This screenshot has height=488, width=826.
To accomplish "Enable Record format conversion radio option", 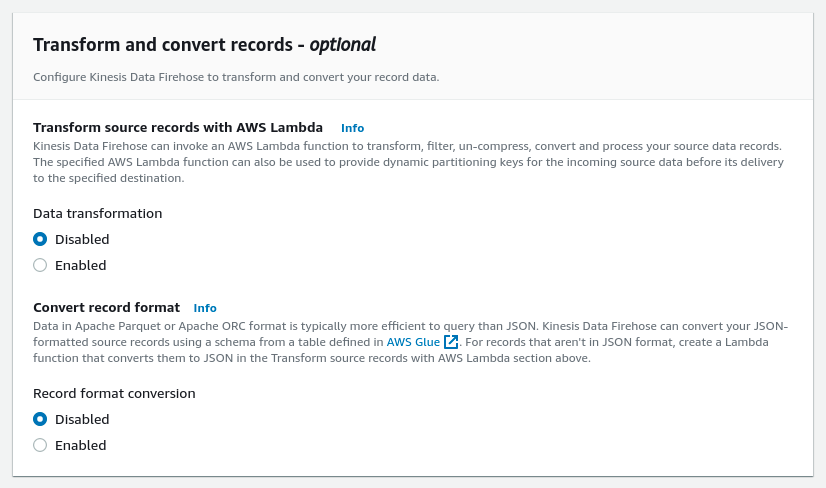I will (40, 445).
